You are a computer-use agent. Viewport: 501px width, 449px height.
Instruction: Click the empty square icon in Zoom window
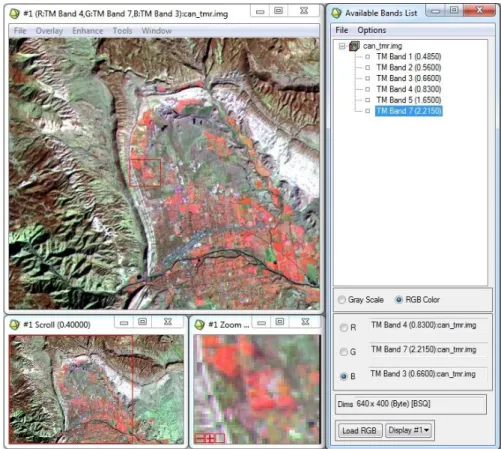pos(220,438)
